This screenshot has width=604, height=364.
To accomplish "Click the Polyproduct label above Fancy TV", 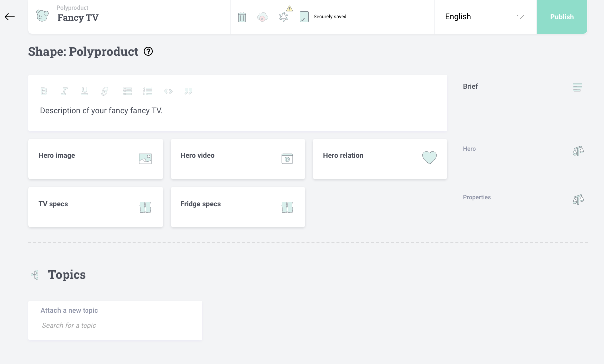I will pyautogui.click(x=73, y=8).
